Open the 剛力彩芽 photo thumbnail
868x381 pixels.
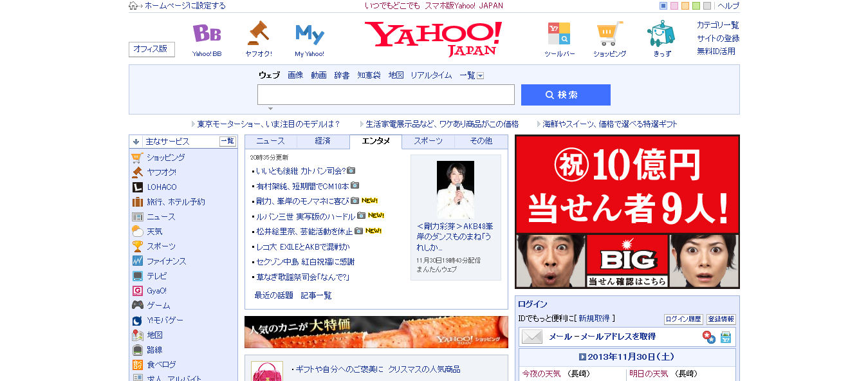[x=456, y=189]
